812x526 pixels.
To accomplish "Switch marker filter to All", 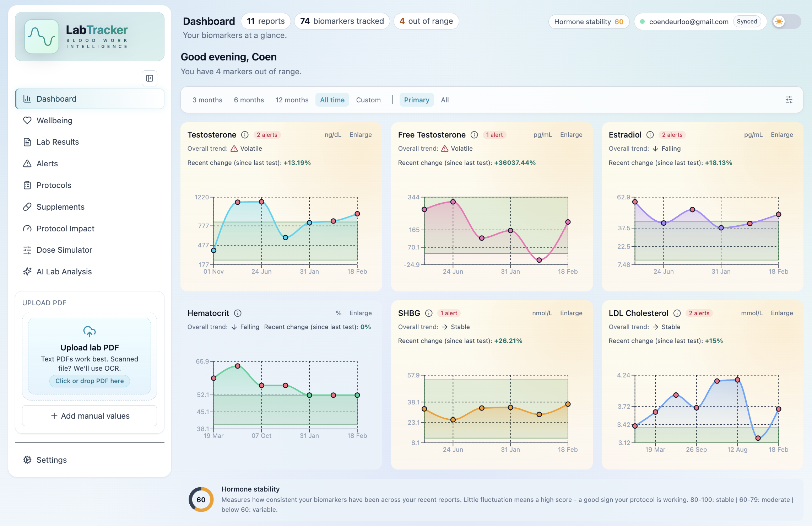I will click(445, 100).
